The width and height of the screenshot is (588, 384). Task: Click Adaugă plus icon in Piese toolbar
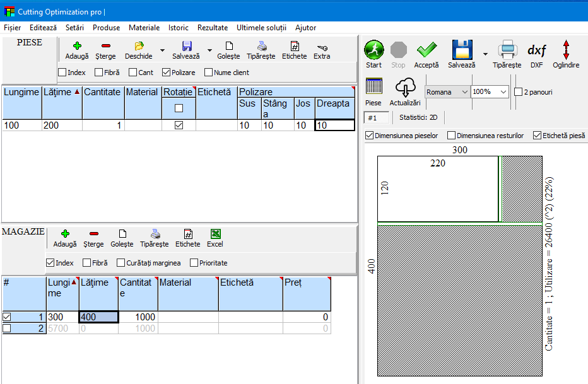point(77,46)
